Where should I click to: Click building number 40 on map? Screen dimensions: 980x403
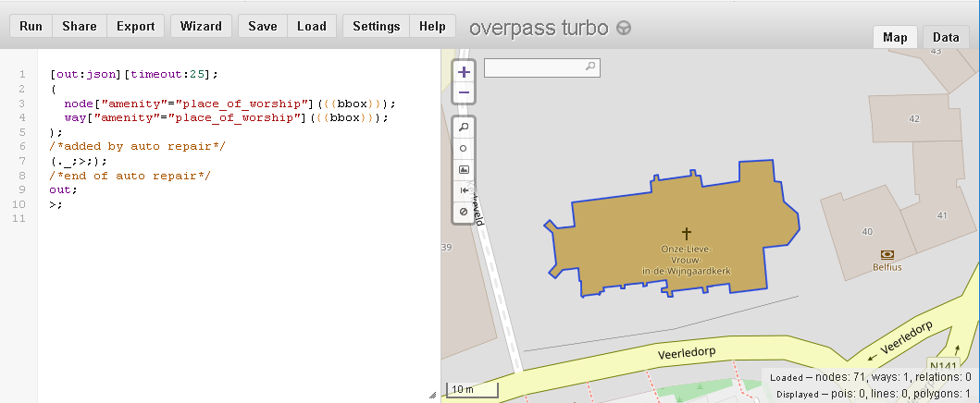pos(867,232)
